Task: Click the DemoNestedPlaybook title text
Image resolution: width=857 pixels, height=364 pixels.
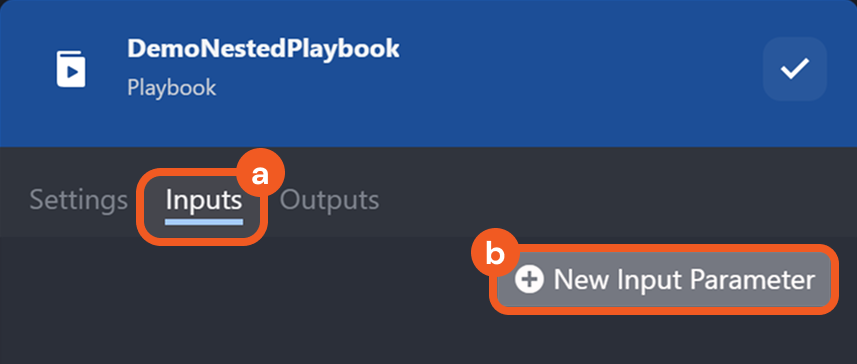Action: [x=263, y=49]
